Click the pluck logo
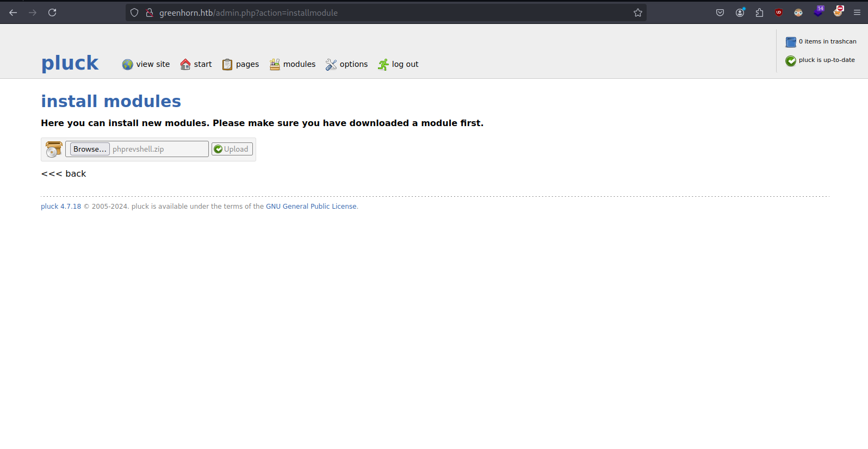868x449 pixels. (70, 63)
